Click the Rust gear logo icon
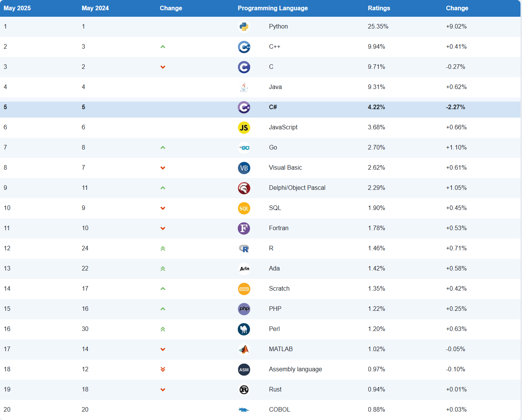Screen dimensions: 522x420 [244, 390]
